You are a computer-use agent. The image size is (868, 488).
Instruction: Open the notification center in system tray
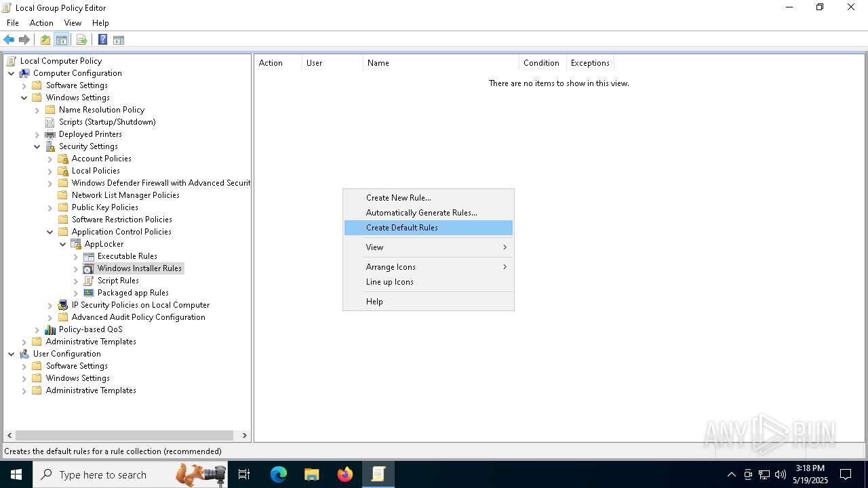pos(846,474)
